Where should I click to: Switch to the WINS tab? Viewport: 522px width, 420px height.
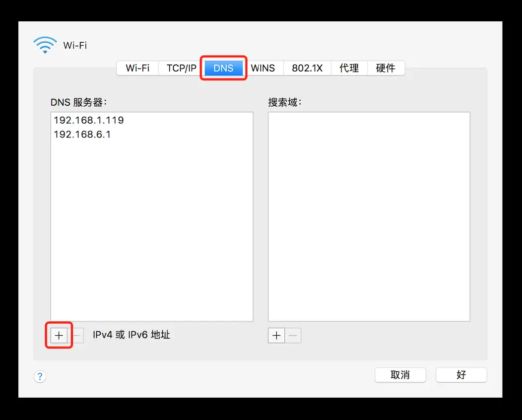click(x=263, y=69)
